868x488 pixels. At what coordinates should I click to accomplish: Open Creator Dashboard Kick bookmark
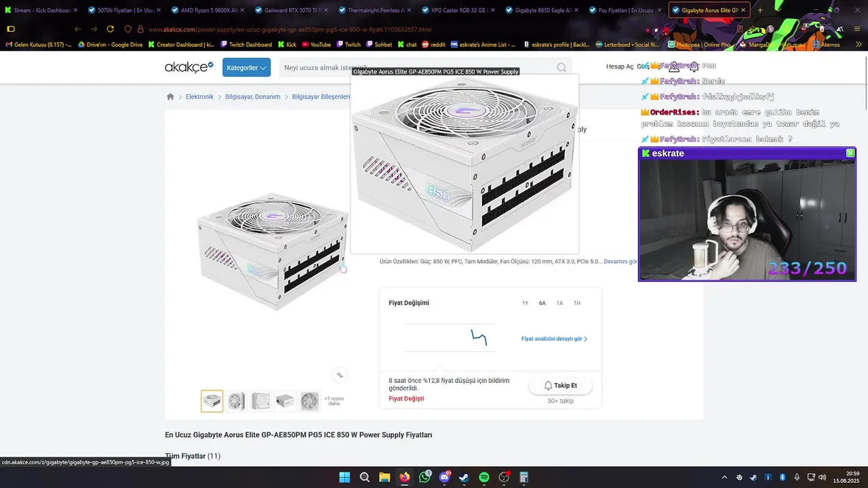tap(181, 45)
